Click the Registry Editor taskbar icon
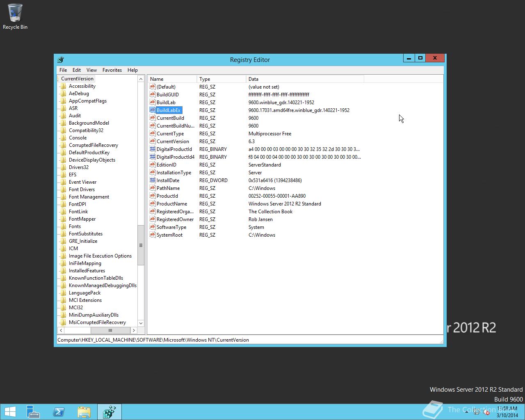 pos(110,412)
